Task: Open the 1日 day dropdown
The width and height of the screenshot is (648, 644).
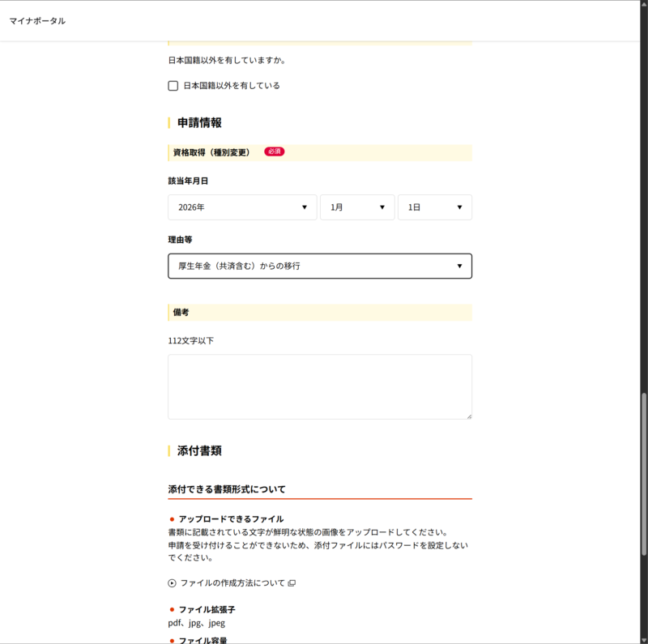Action: pyautogui.click(x=434, y=207)
